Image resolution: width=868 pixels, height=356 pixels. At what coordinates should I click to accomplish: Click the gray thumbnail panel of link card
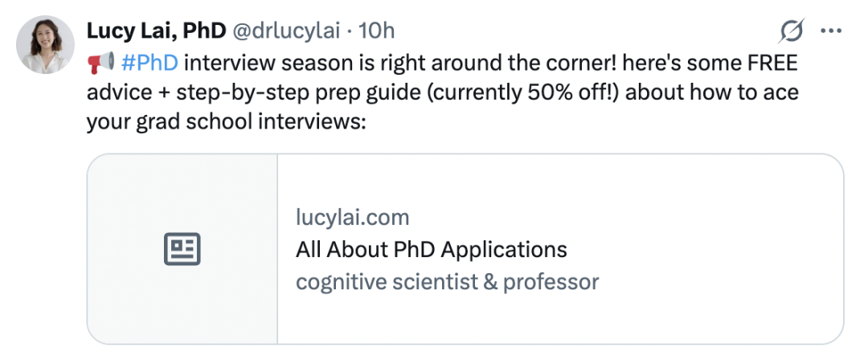coord(182,249)
